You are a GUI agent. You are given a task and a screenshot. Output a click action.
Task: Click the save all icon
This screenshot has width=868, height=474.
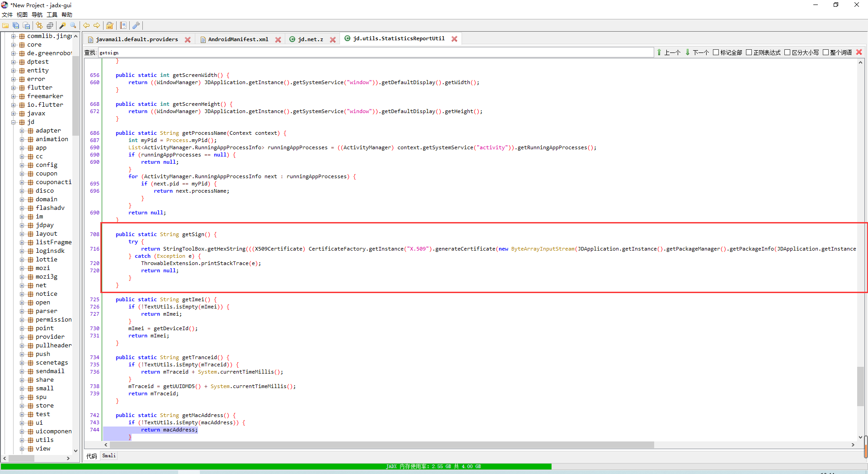tap(16, 26)
